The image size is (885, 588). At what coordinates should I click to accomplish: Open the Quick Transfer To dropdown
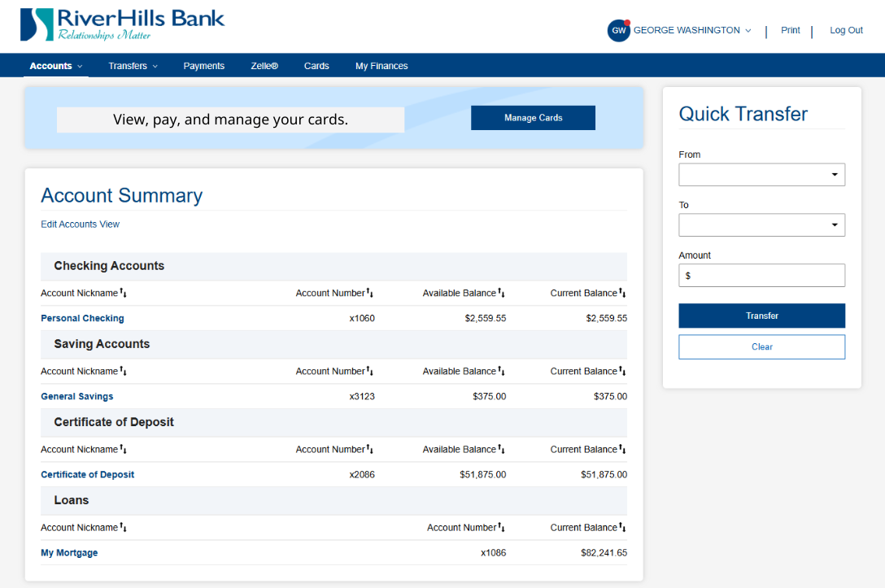pyautogui.click(x=761, y=225)
